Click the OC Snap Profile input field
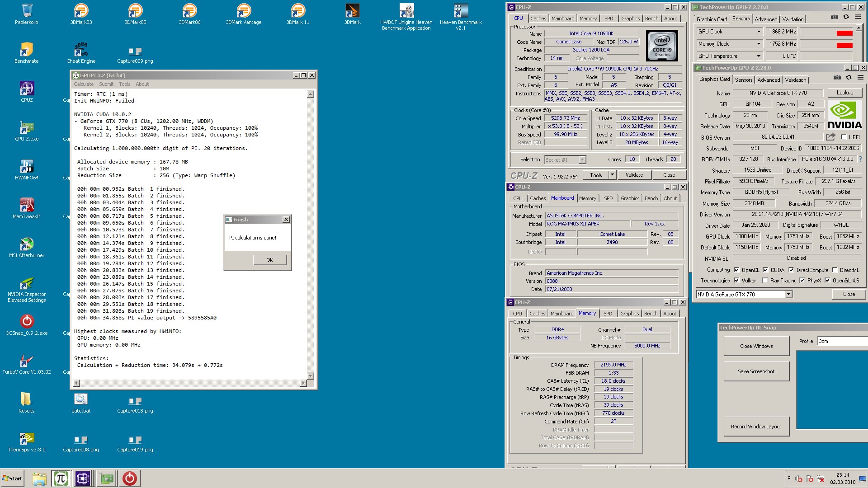Image resolution: width=868 pixels, height=488 pixels. (x=842, y=341)
